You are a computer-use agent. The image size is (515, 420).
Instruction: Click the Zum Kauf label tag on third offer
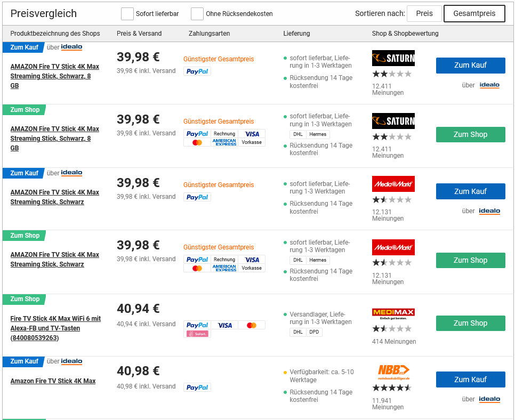point(24,173)
